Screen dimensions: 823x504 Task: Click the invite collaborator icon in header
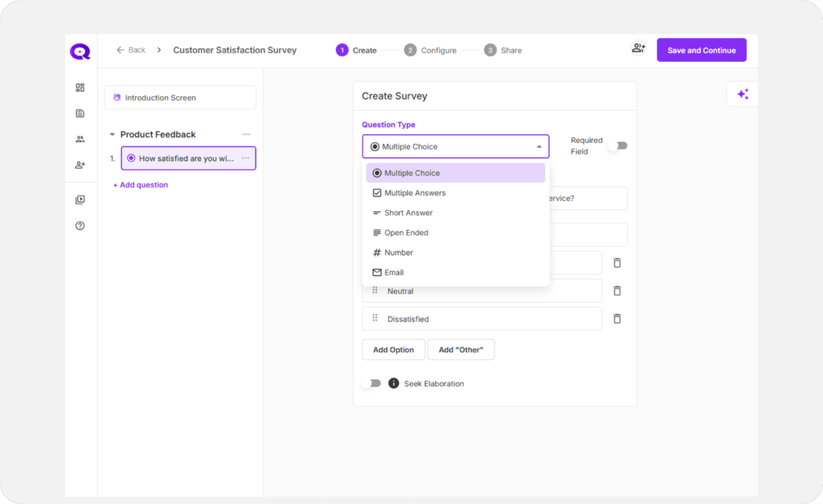638,48
